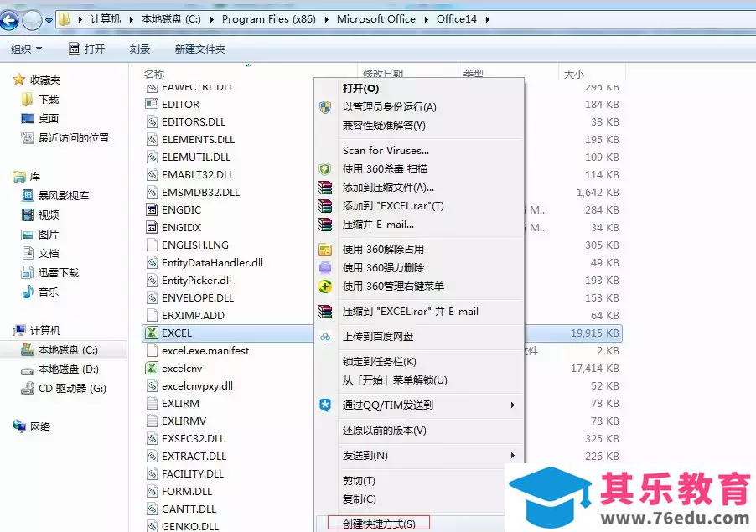
Task: Sort by the 大小 column header
Action: point(574,75)
